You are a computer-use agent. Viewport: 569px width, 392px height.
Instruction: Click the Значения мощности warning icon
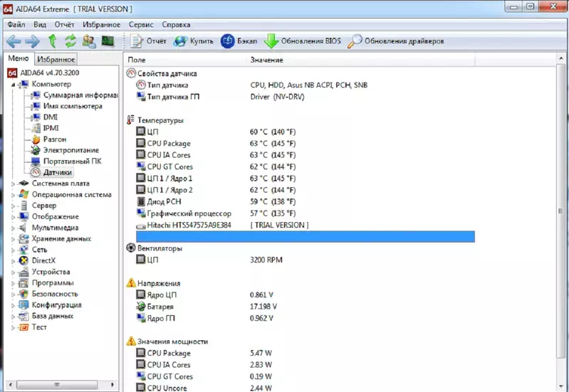131,341
